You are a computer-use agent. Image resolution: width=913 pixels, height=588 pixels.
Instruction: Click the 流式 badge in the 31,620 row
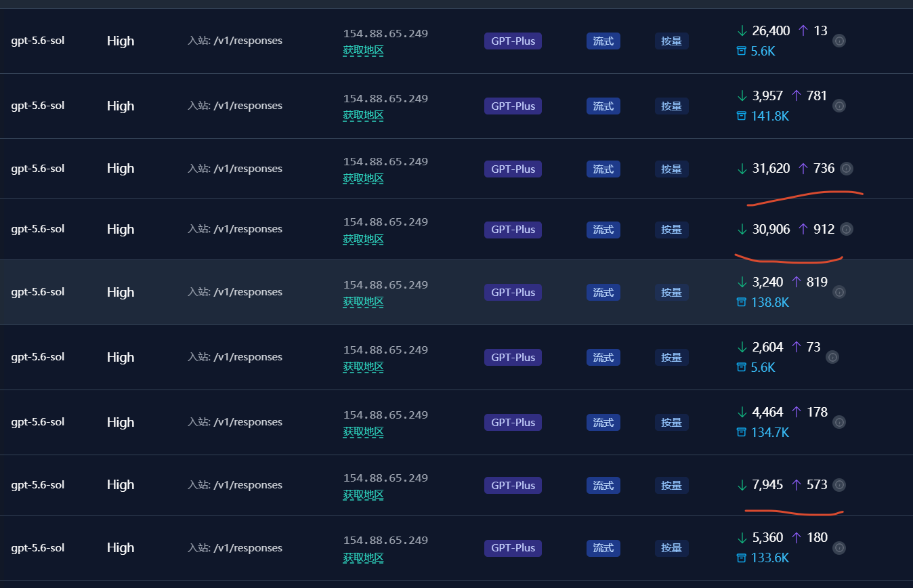tap(603, 169)
